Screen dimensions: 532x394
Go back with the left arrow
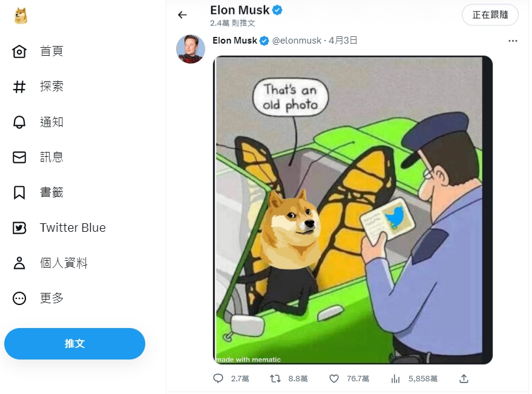pyautogui.click(x=182, y=15)
